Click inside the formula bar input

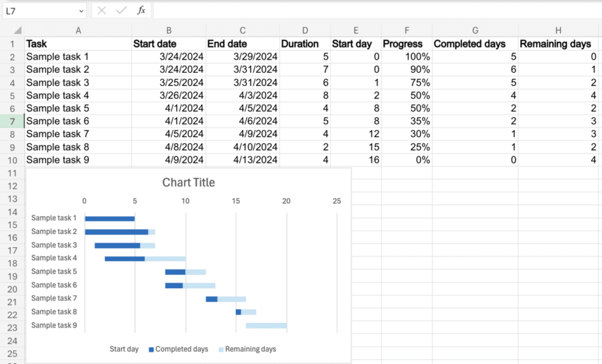[x=376, y=11]
